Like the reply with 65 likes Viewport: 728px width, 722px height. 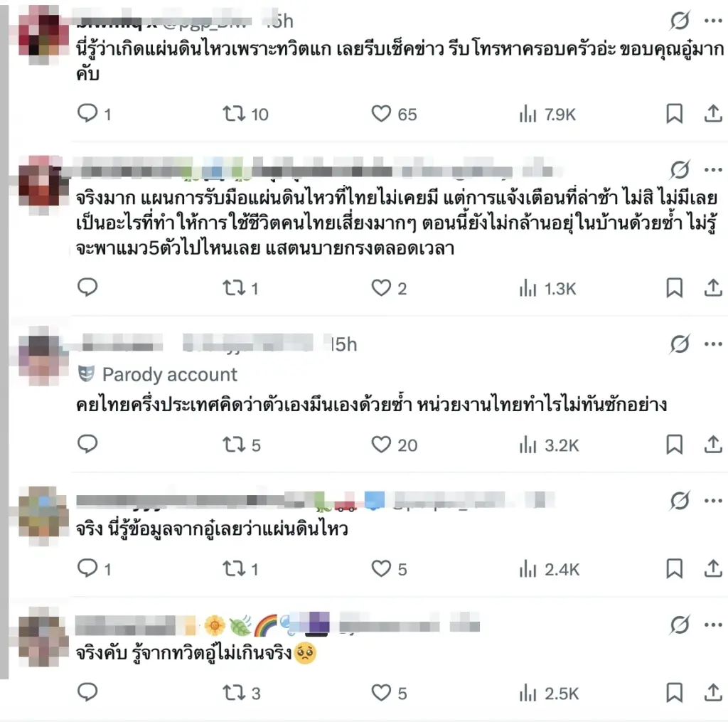click(394, 114)
